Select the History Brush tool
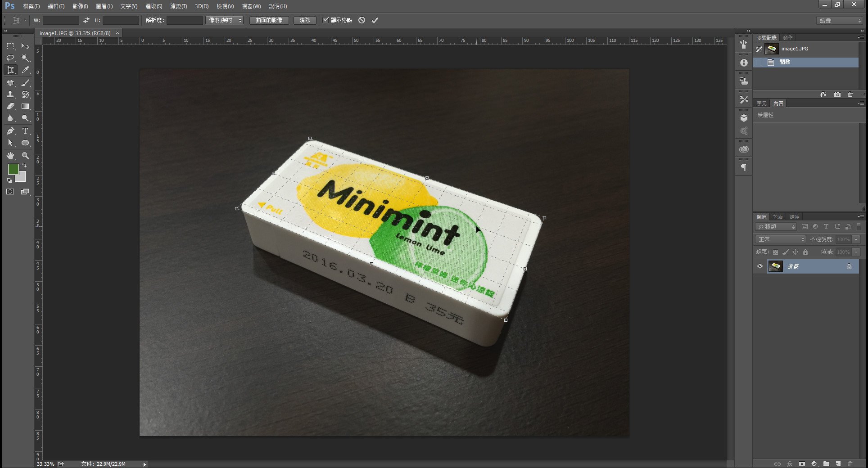 coord(25,94)
